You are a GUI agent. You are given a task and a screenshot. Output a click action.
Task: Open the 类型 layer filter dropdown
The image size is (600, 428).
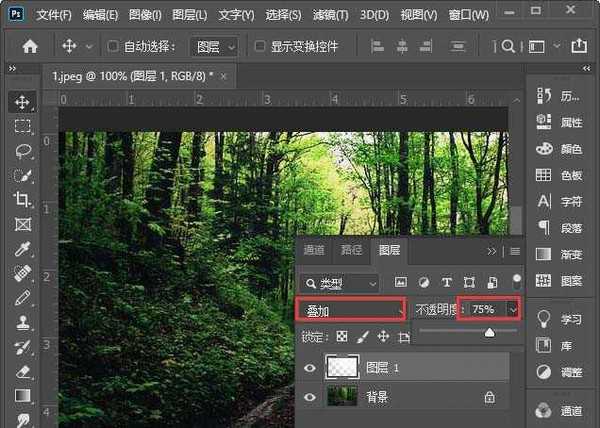click(x=343, y=283)
